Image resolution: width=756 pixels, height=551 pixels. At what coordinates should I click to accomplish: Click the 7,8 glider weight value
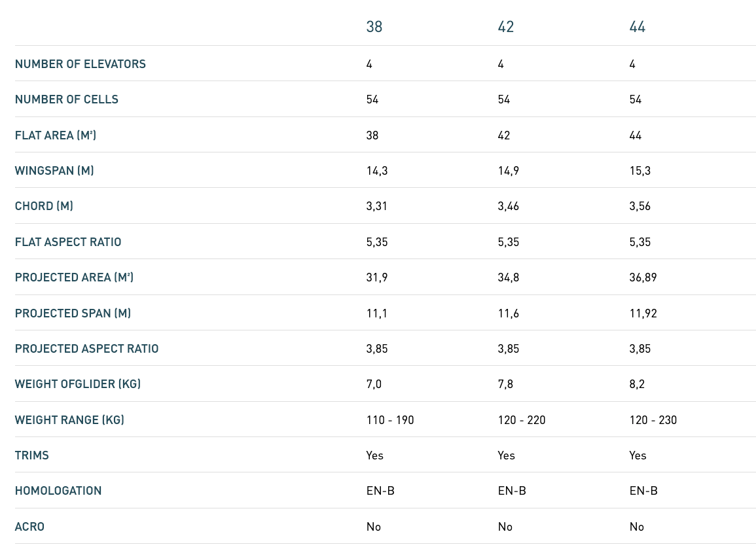(x=505, y=384)
